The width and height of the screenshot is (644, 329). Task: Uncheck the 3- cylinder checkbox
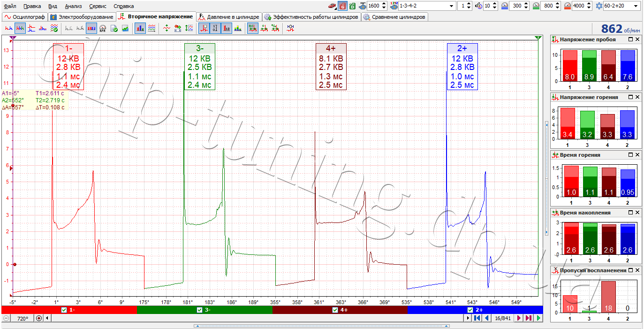[x=199, y=310]
